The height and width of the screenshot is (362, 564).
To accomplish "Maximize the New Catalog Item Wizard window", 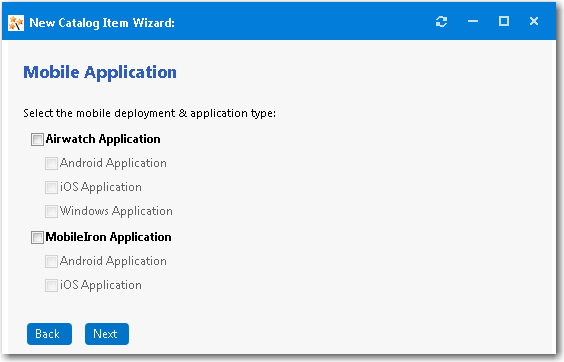I will [x=504, y=21].
